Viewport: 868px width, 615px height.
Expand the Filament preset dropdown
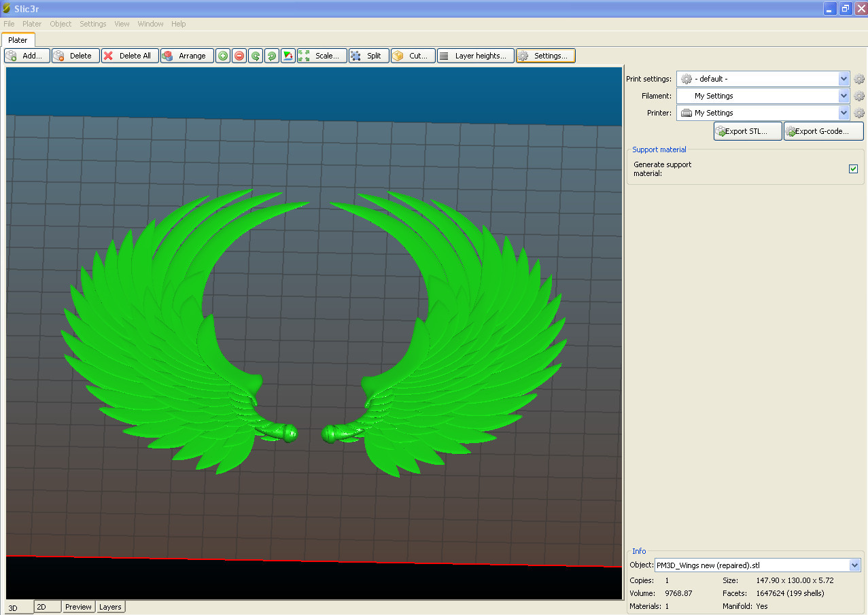pyautogui.click(x=844, y=96)
